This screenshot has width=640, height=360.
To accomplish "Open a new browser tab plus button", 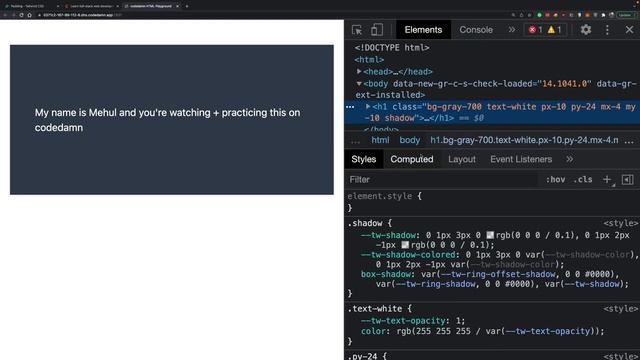I will tap(187, 6).
